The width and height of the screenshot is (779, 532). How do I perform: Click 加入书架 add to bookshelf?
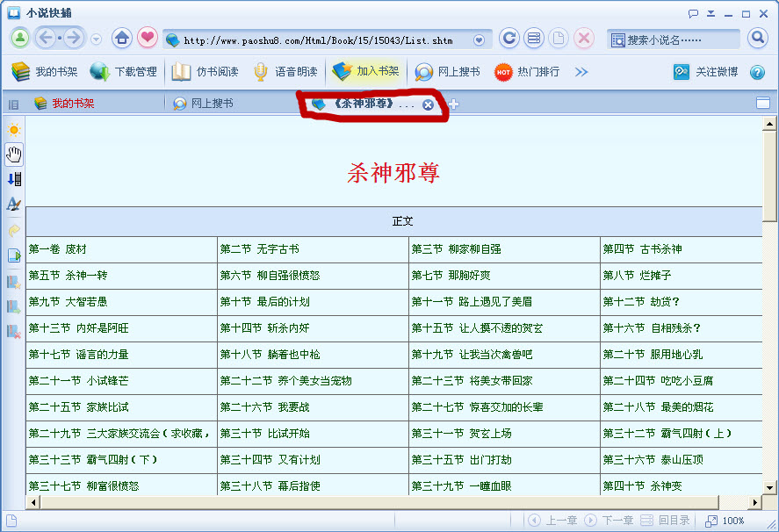(x=367, y=71)
